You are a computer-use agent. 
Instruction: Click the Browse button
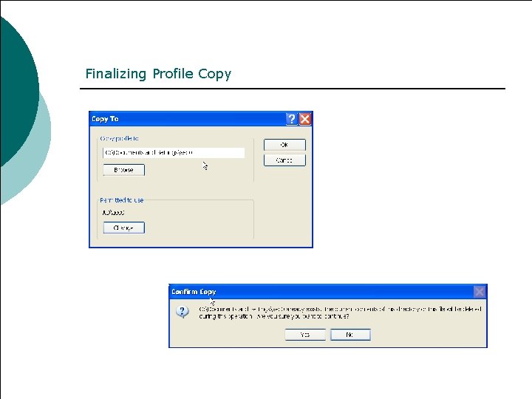point(124,170)
